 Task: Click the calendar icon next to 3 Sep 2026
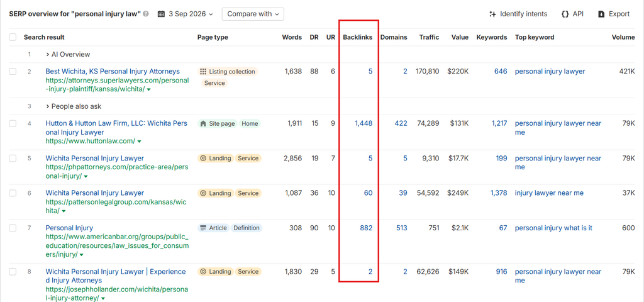[x=162, y=14]
